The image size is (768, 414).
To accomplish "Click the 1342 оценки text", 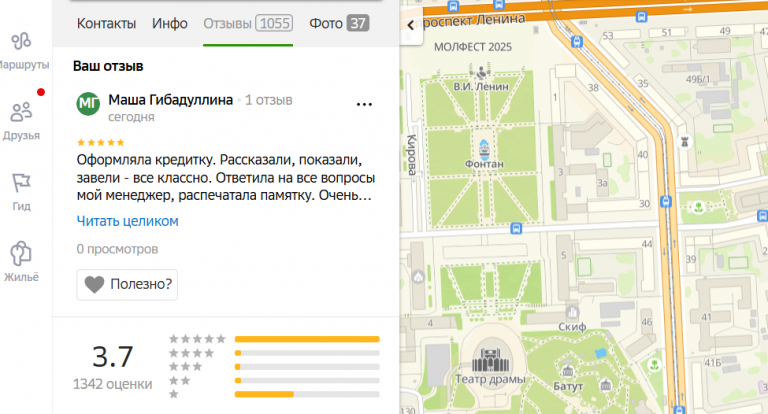I will pyautogui.click(x=113, y=384).
